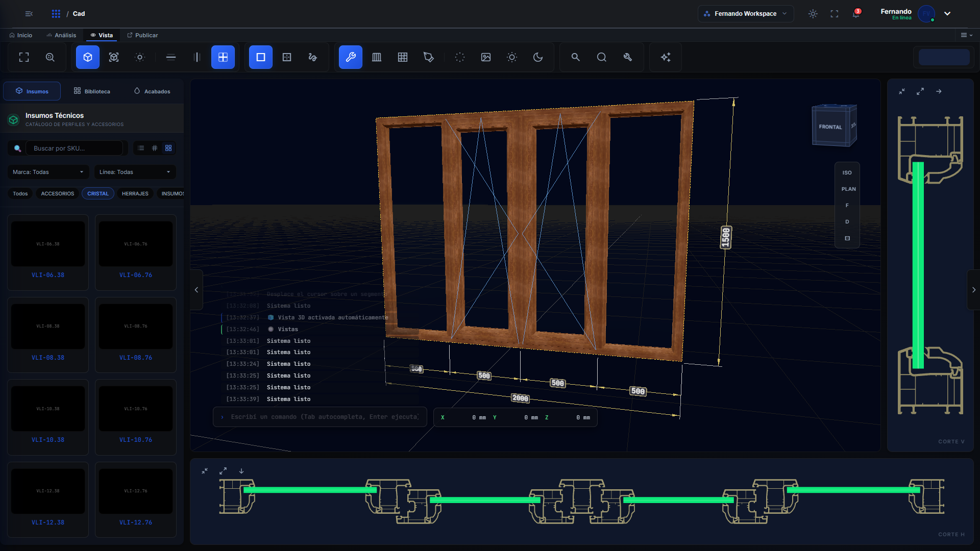Viewport: 980px width, 551px height.
Task: Open the Inicio tab
Action: click(21, 35)
